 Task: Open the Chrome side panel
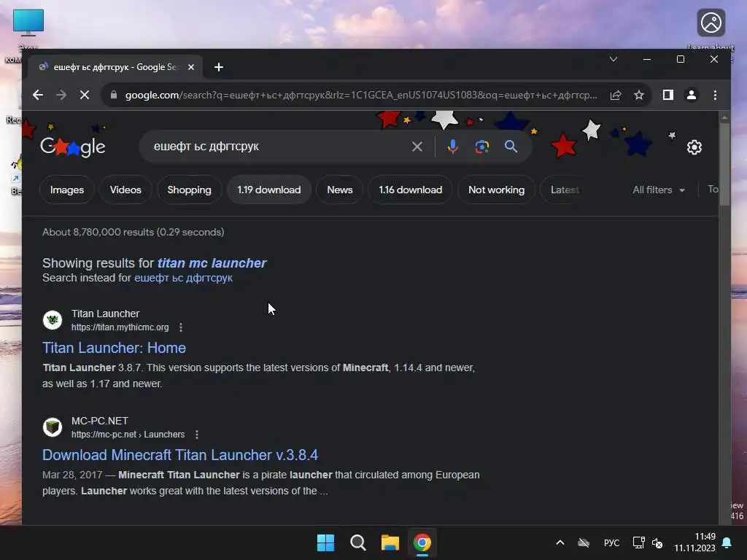point(668,96)
